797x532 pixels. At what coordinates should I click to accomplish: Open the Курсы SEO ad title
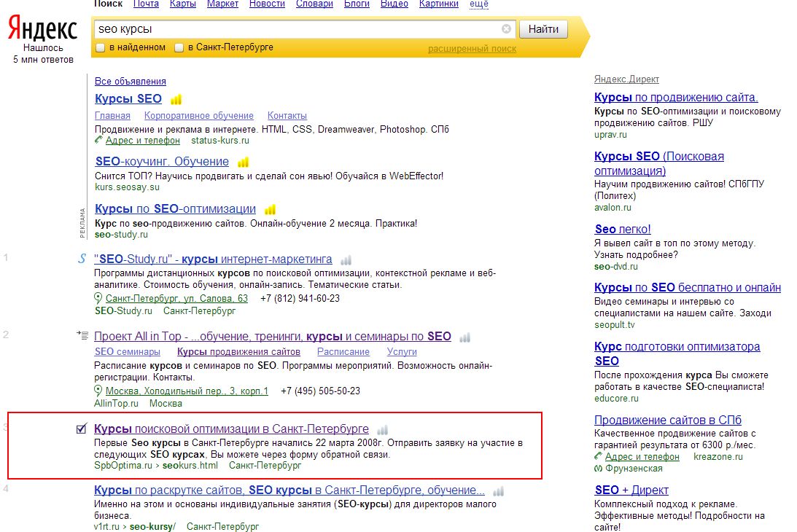[128, 98]
